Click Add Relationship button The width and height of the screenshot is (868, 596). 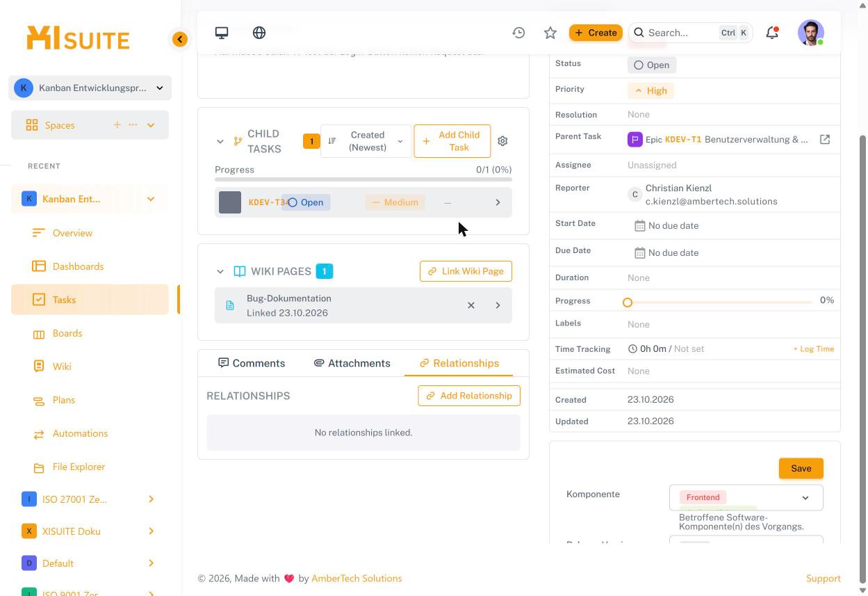469,396
